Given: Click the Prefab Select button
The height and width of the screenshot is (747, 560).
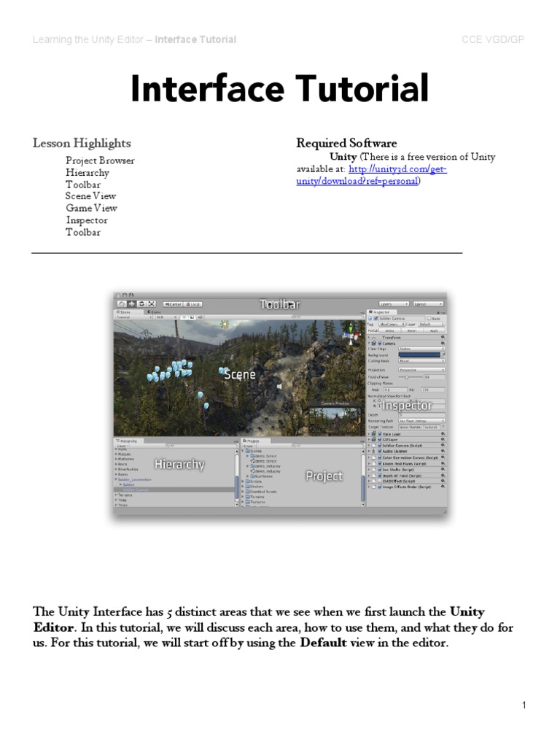Looking at the screenshot, I should click(x=389, y=330).
